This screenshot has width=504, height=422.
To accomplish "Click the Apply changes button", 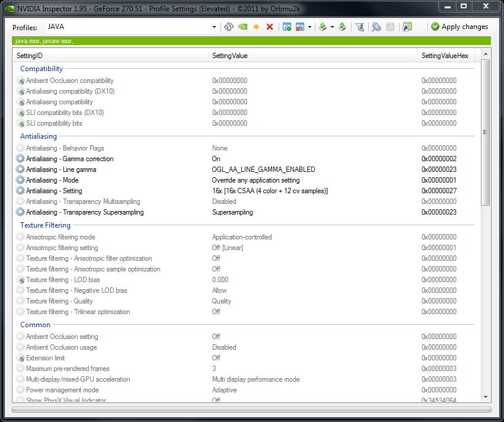I will point(460,27).
